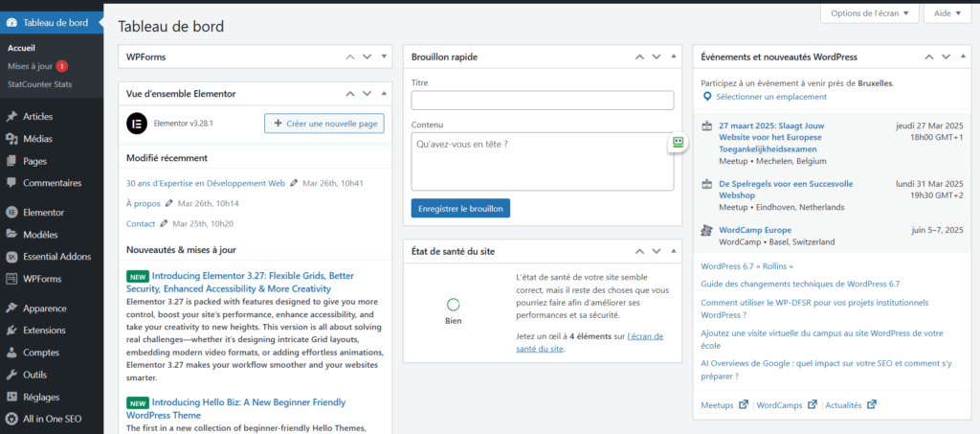
Task: Toggle the WPForms widget panel triangle
Action: pyautogui.click(x=384, y=57)
